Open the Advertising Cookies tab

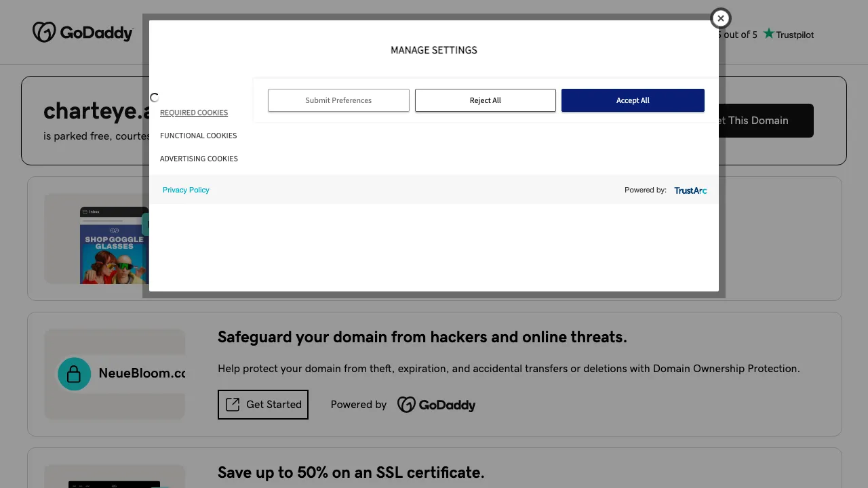point(199,159)
